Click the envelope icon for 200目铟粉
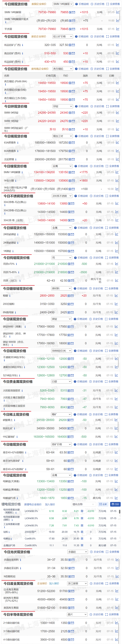Screen dimensions: 122x644 (x=72, y=304)
